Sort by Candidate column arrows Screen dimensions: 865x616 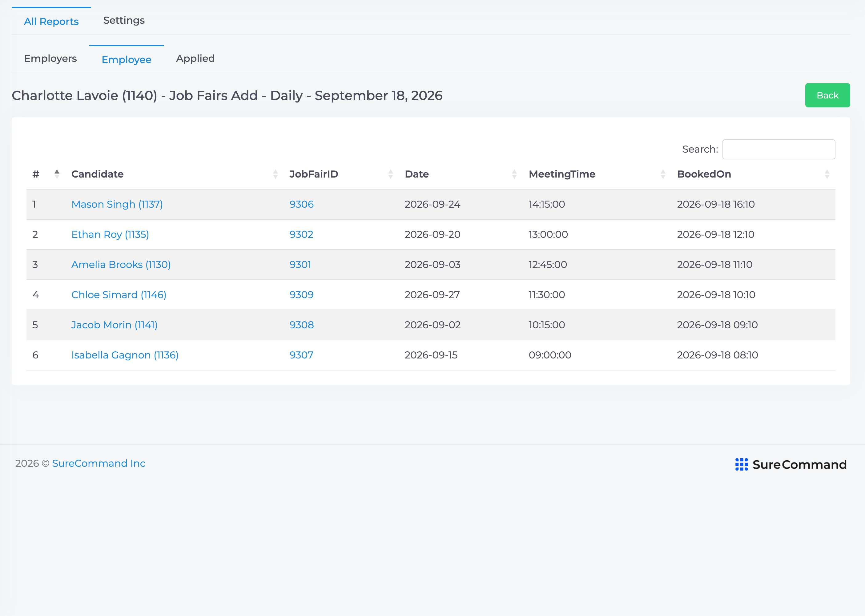tap(276, 174)
